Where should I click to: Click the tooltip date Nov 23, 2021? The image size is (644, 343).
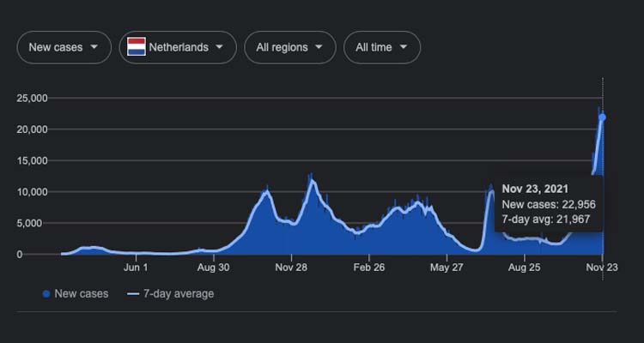pos(535,189)
